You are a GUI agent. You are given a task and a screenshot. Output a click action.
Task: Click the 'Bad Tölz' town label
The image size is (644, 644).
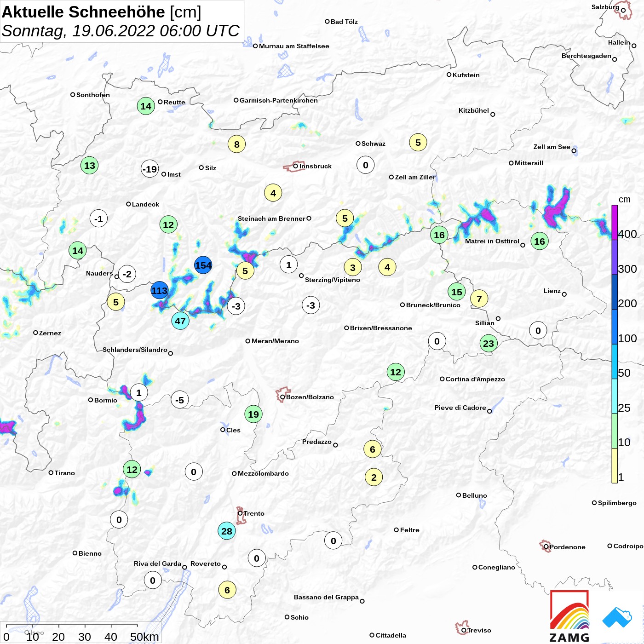point(344,22)
